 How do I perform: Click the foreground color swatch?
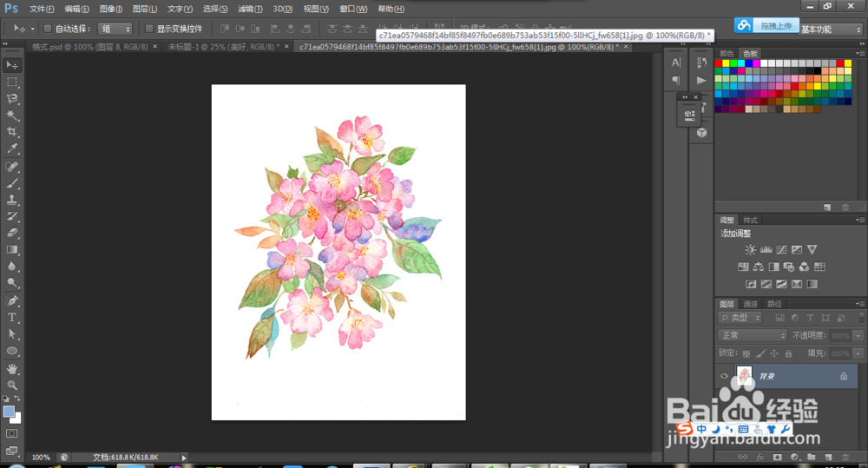point(9,412)
